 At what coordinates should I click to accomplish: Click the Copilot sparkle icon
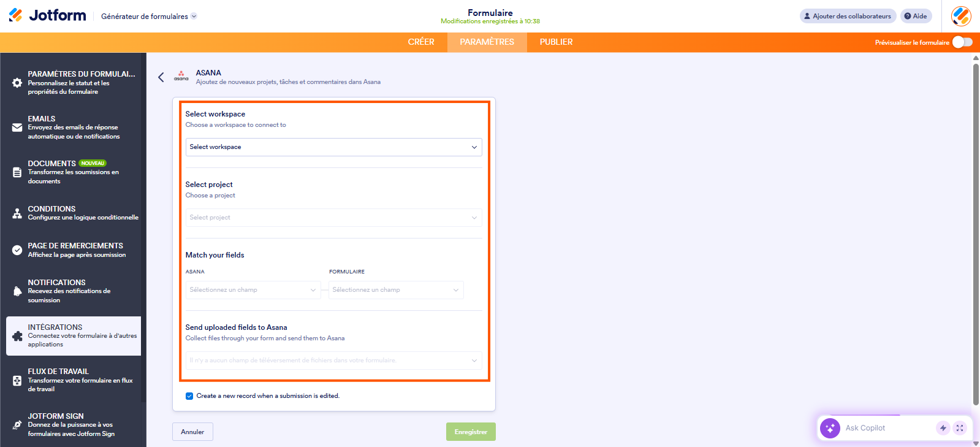tap(830, 428)
